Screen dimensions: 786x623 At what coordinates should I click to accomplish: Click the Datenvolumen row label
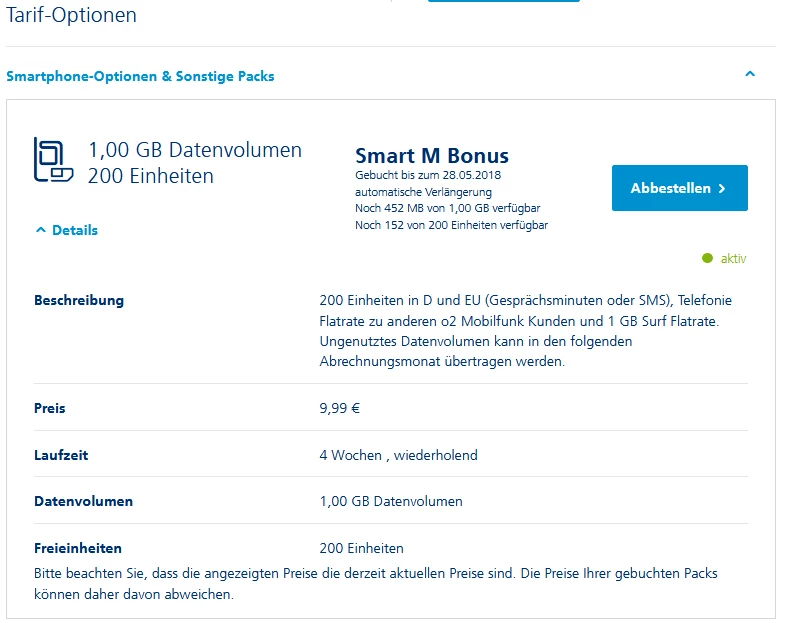84,501
